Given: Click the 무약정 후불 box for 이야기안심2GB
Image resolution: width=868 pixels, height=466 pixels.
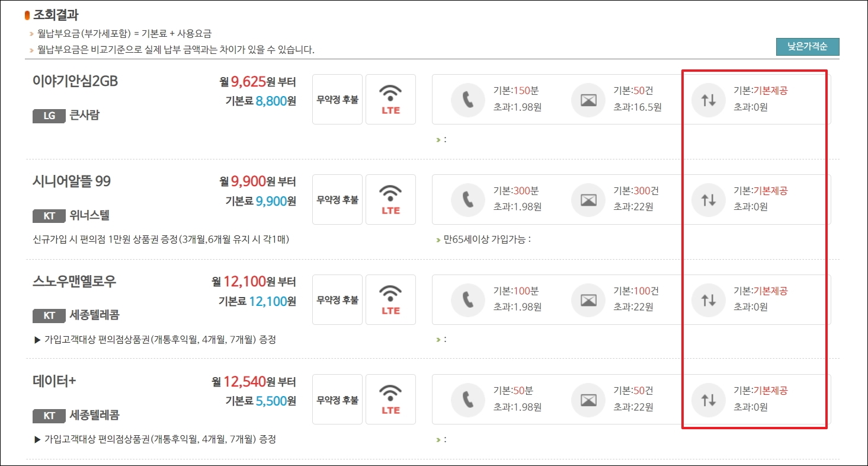Looking at the screenshot, I should (337, 100).
